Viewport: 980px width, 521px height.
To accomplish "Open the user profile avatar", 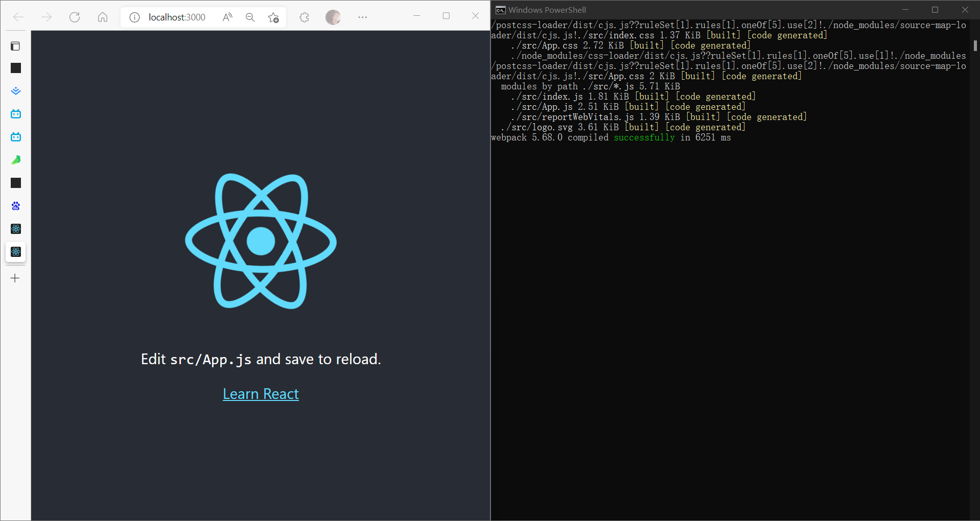I will (x=333, y=17).
